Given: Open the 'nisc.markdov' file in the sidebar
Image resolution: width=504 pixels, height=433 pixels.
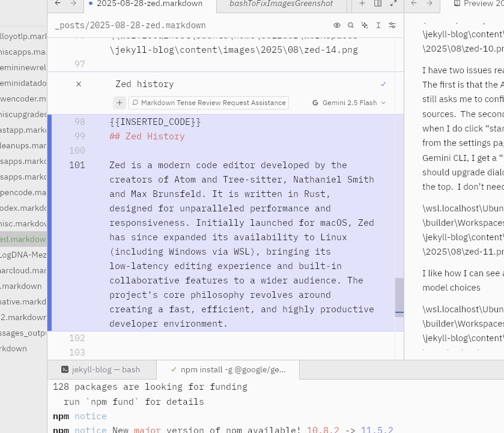Looking at the screenshot, I should click(x=23, y=224).
